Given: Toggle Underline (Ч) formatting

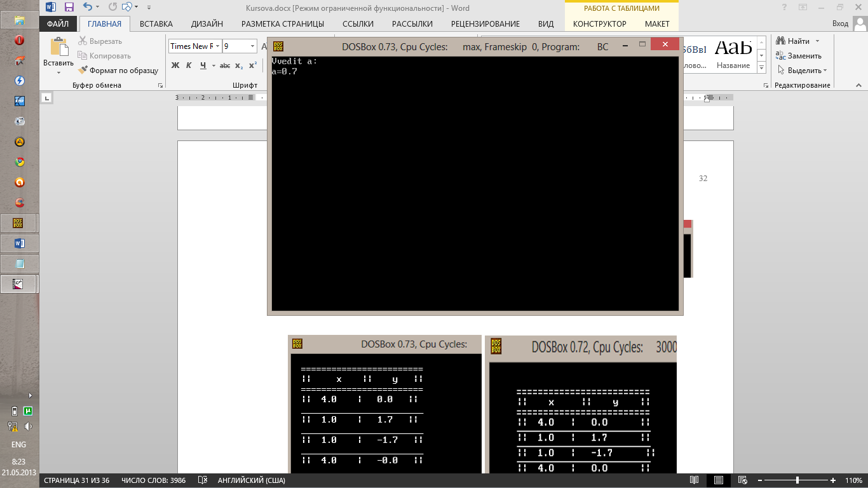Looking at the screenshot, I should click(x=203, y=65).
